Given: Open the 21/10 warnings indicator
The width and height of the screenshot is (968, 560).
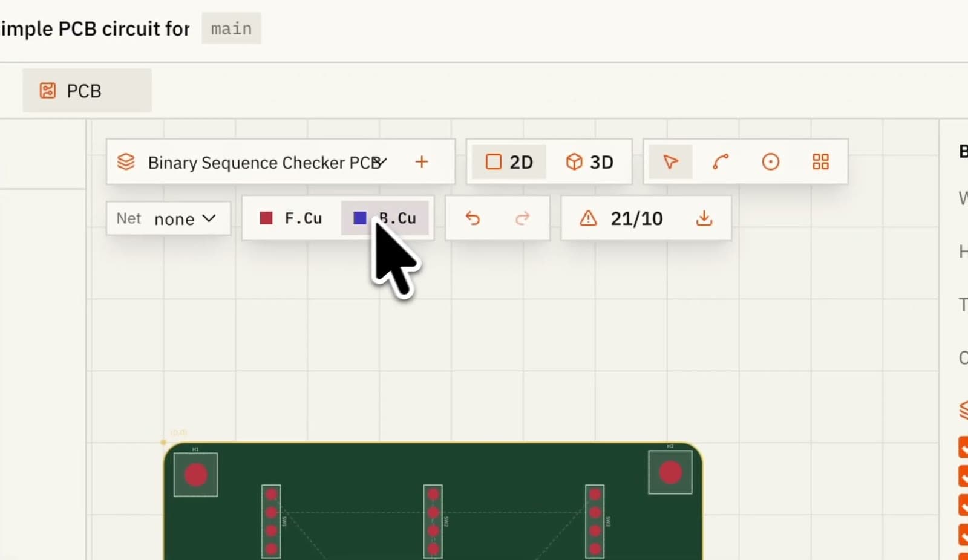Looking at the screenshot, I should (621, 218).
